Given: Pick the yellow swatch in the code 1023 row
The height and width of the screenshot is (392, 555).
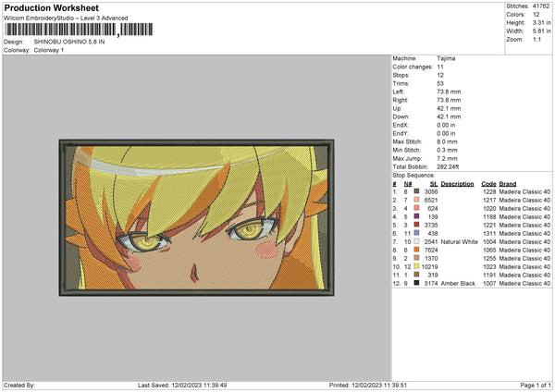Looking at the screenshot, I should [416, 266].
